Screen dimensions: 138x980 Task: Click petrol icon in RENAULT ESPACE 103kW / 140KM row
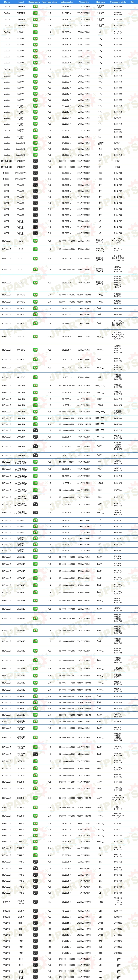35,295
